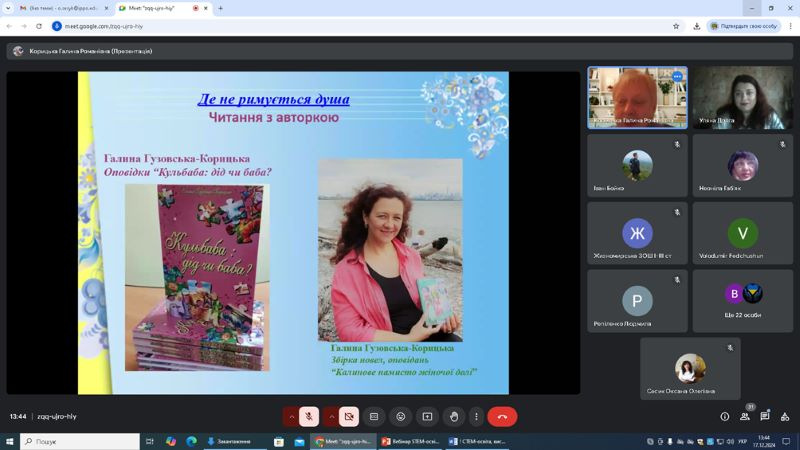Open the Ще 22 особи tile

[743, 301]
